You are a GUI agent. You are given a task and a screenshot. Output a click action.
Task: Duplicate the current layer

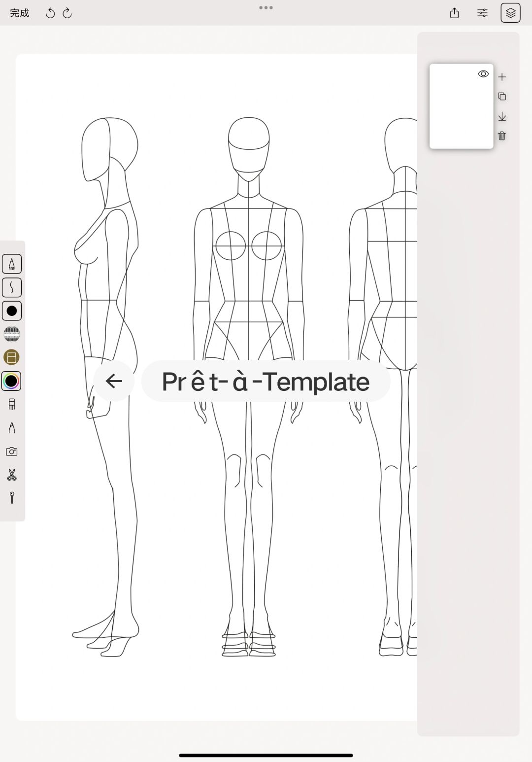coord(502,97)
